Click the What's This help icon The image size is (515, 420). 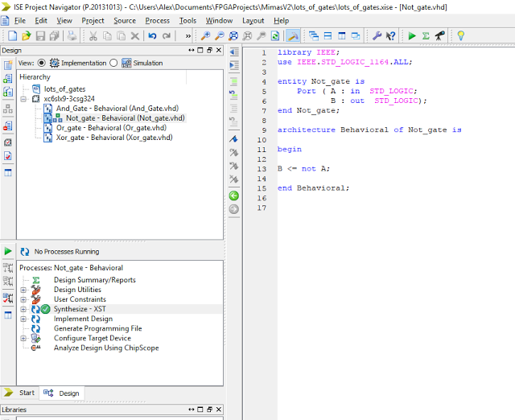coord(390,35)
